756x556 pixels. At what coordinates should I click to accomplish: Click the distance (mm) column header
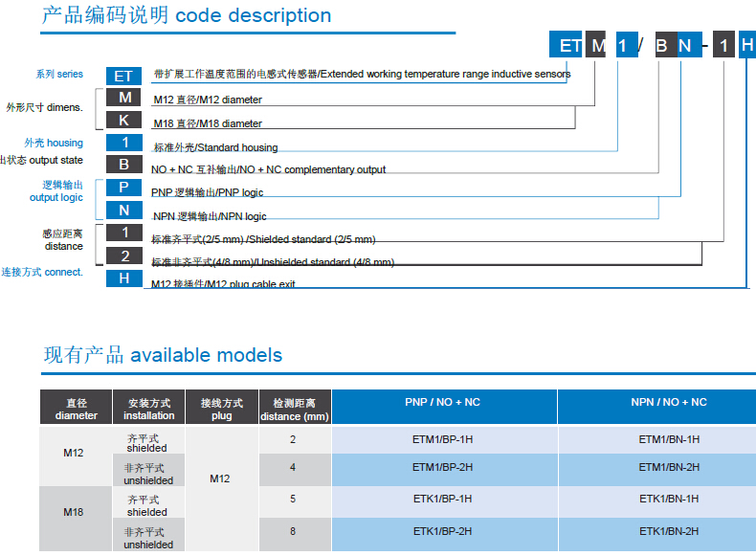pyautogui.click(x=294, y=410)
